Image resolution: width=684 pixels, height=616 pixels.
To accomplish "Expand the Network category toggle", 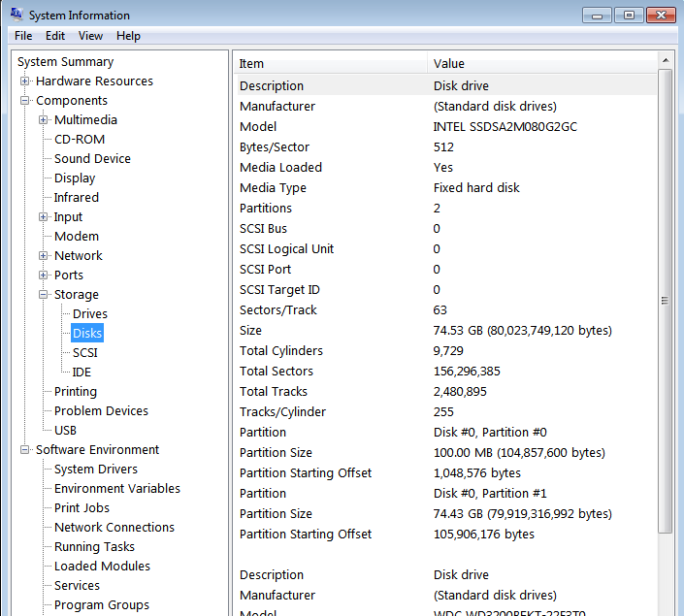I will (44, 256).
